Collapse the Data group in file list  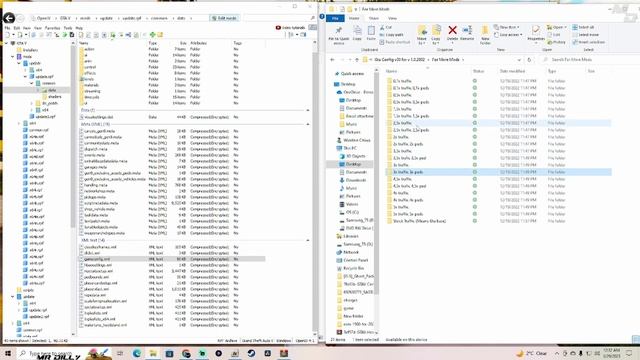(308, 110)
